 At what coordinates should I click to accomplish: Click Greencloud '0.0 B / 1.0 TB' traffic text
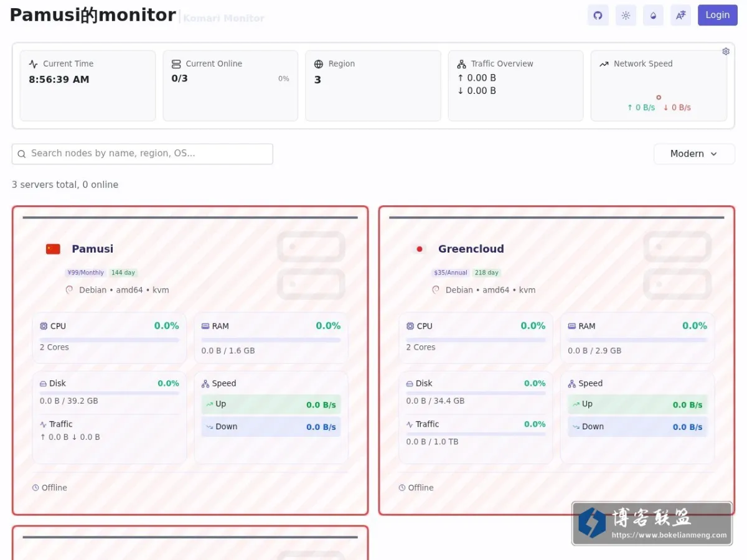click(432, 442)
